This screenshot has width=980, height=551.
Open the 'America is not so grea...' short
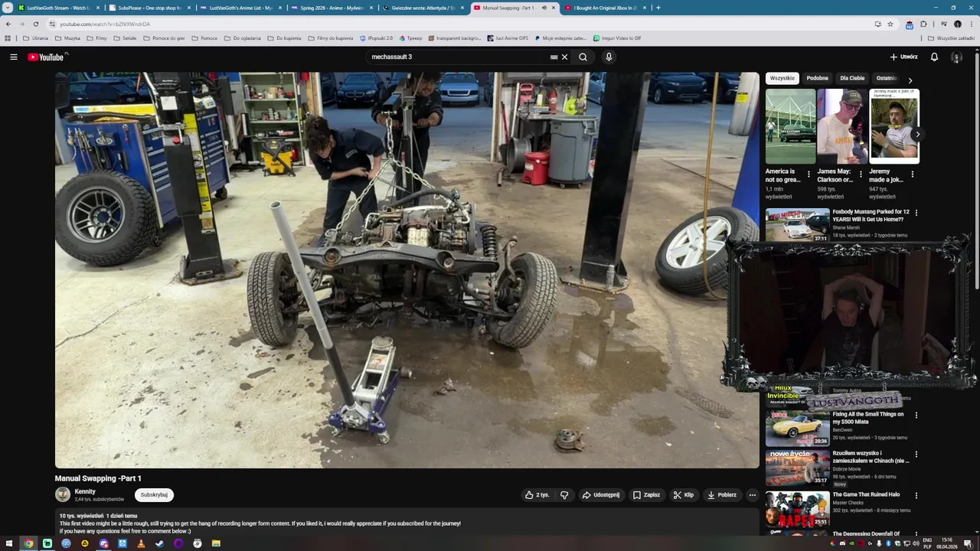click(791, 126)
